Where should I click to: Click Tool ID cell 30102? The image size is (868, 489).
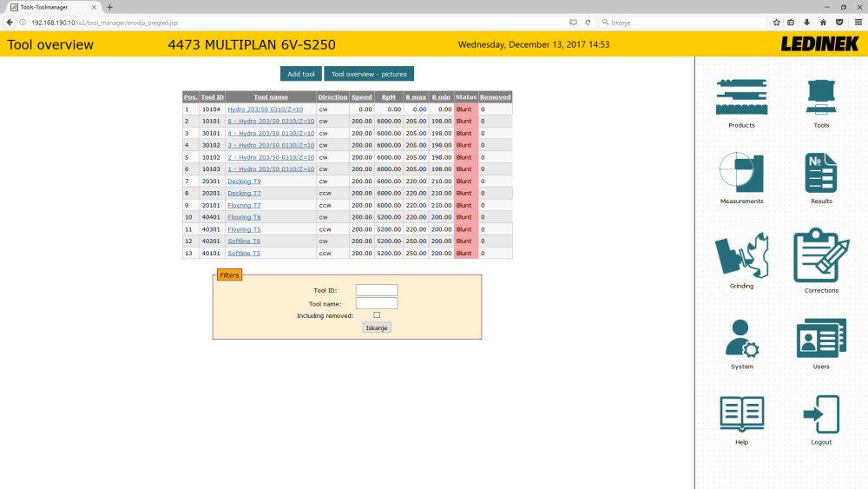coord(211,145)
